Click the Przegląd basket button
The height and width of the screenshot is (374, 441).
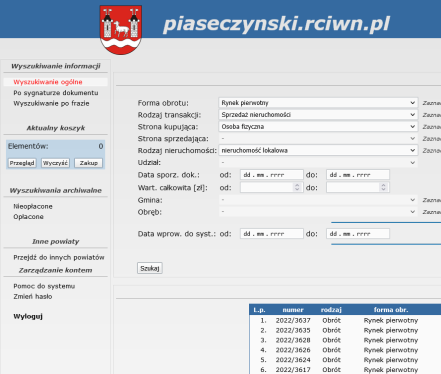coord(22,163)
